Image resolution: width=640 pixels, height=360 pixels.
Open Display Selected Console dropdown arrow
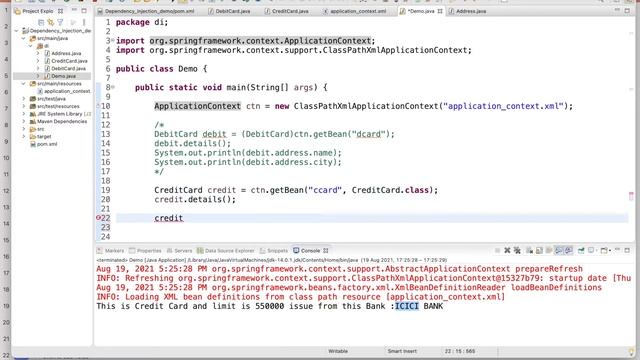(x=597, y=251)
